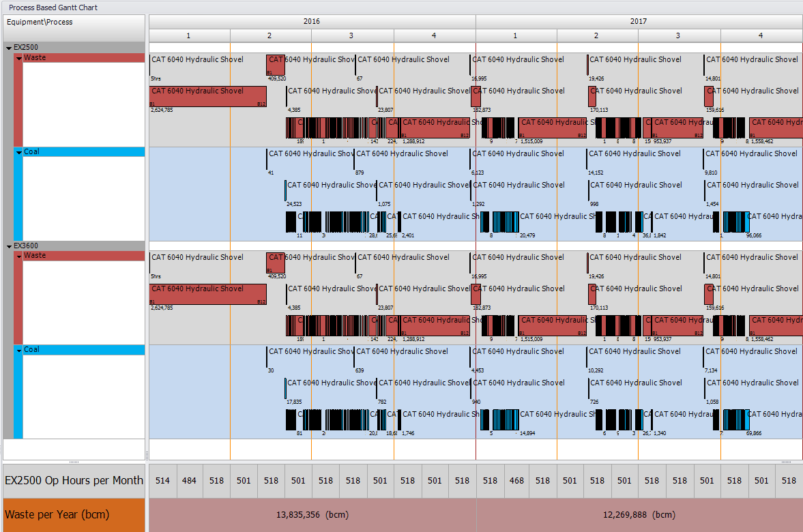The width and height of the screenshot is (803, 532).
Task: Click Coal value 6,123
Action: pyautogui.click(x=478, y=173)
